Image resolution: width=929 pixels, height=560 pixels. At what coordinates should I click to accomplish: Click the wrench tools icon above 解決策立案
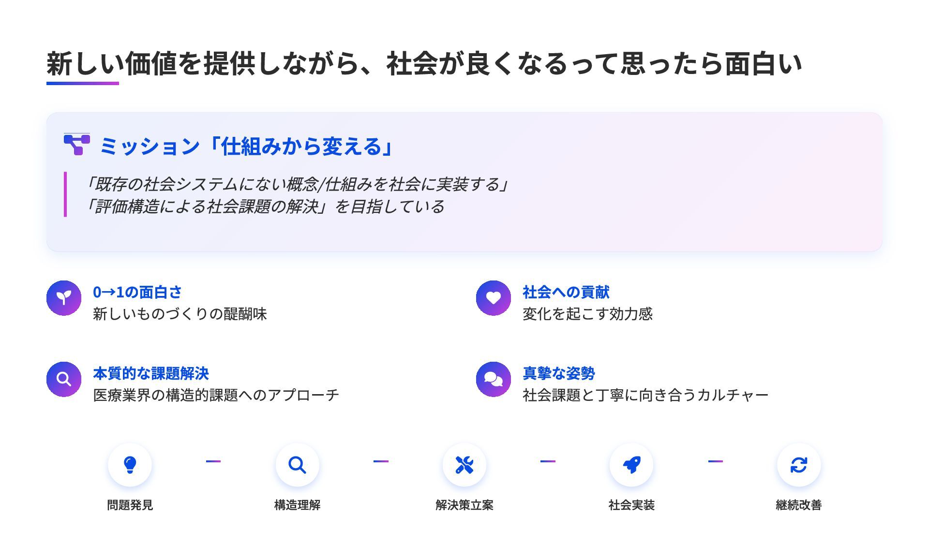tap(464, 465)
